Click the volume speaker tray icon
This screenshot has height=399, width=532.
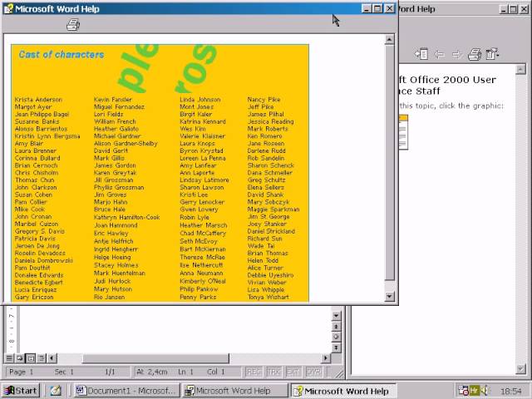484,391
